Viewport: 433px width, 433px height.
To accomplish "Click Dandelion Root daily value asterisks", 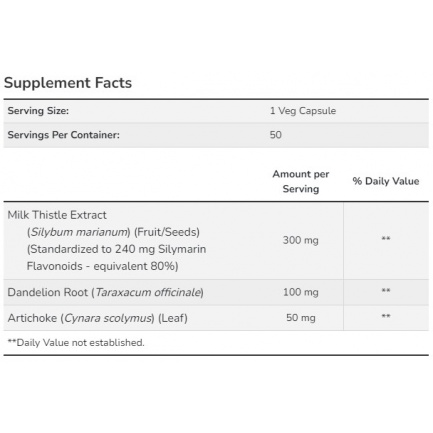I will 386,291.
